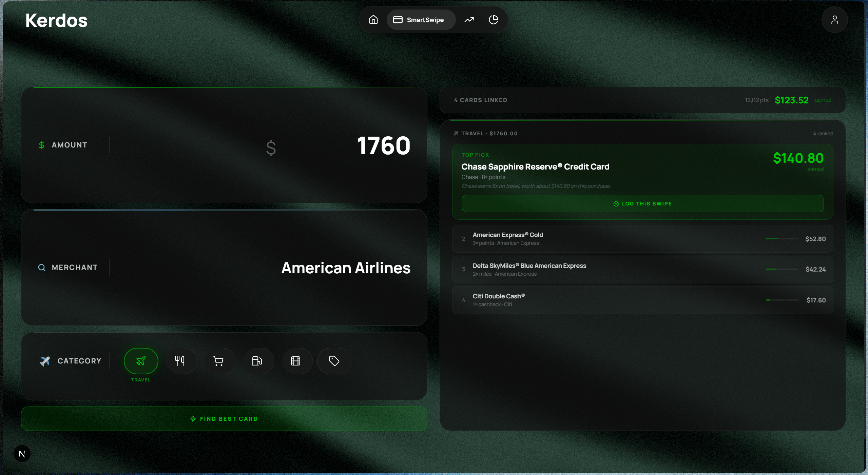Edit the merchant field American Airlines
868x475 pixels.
345,268
